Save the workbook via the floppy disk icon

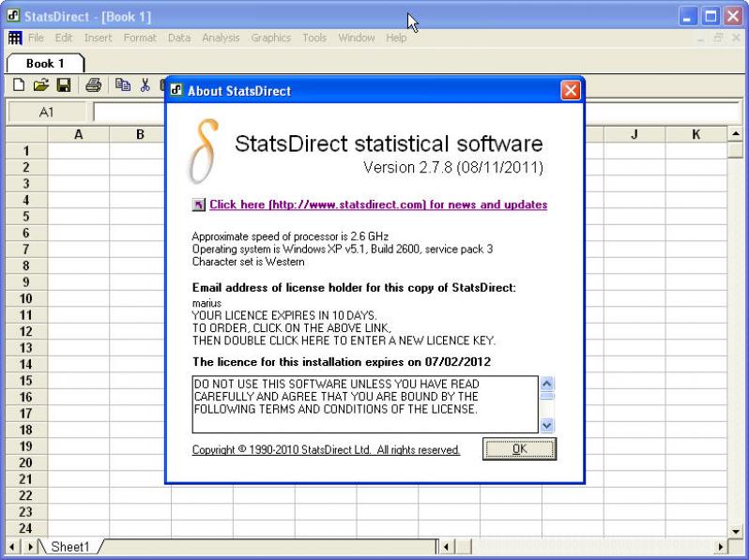pyautogui.click(x=64, y=85)
